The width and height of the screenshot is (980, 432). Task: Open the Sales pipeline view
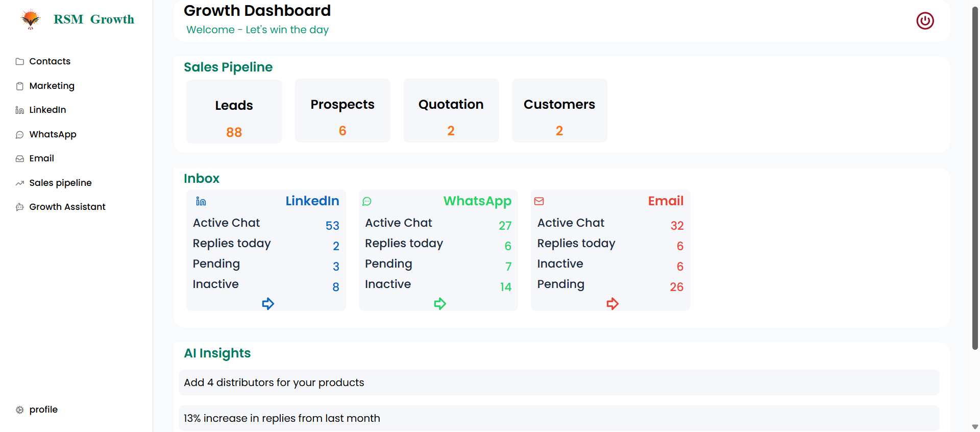point(60,182)
